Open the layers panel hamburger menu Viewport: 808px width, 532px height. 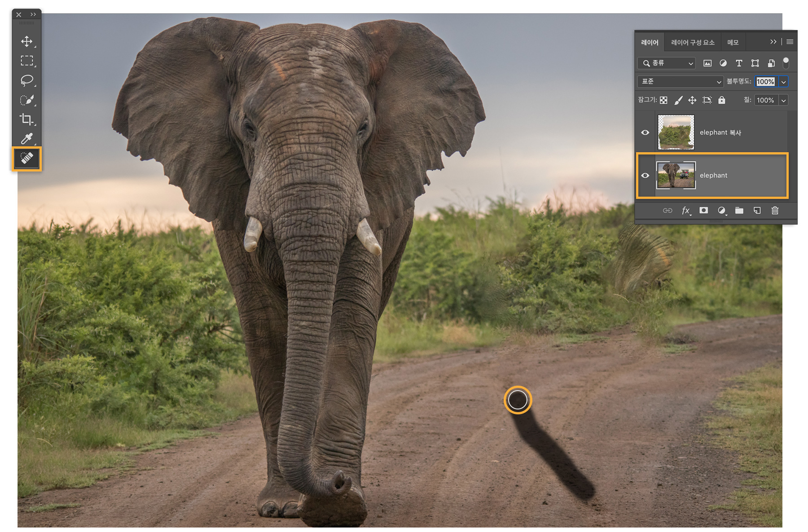(x=790, y=42)
